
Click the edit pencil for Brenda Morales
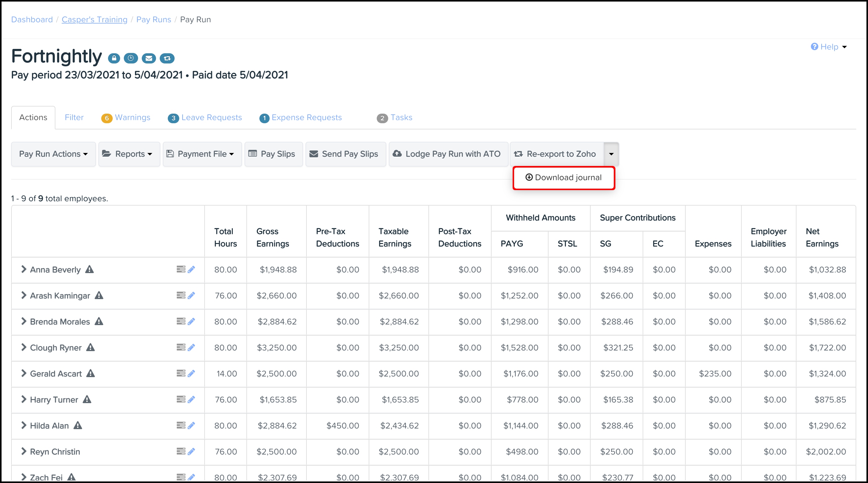coord(191,321)
